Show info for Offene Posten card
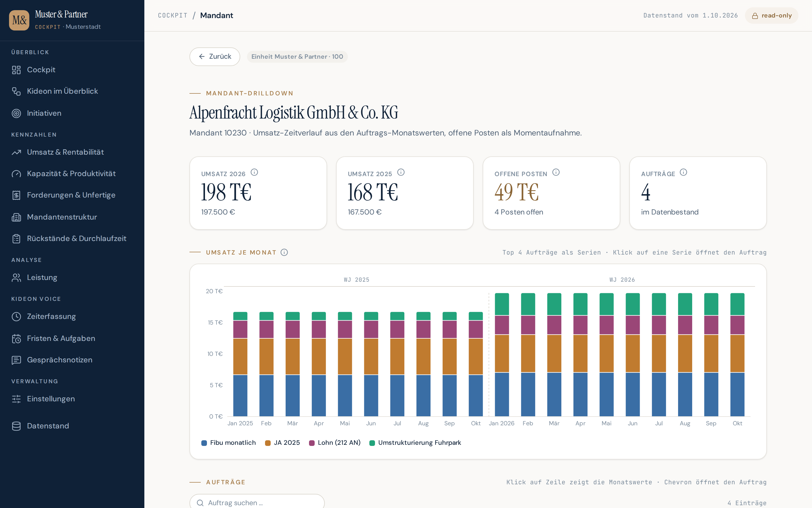This screenshot has width=812, height=508. click(x=556, y=172)
